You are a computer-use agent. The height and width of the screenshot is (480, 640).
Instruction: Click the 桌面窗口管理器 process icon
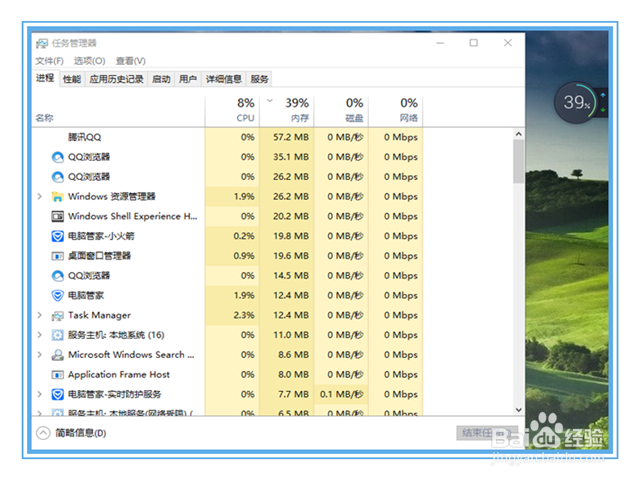tap(58, 256)
